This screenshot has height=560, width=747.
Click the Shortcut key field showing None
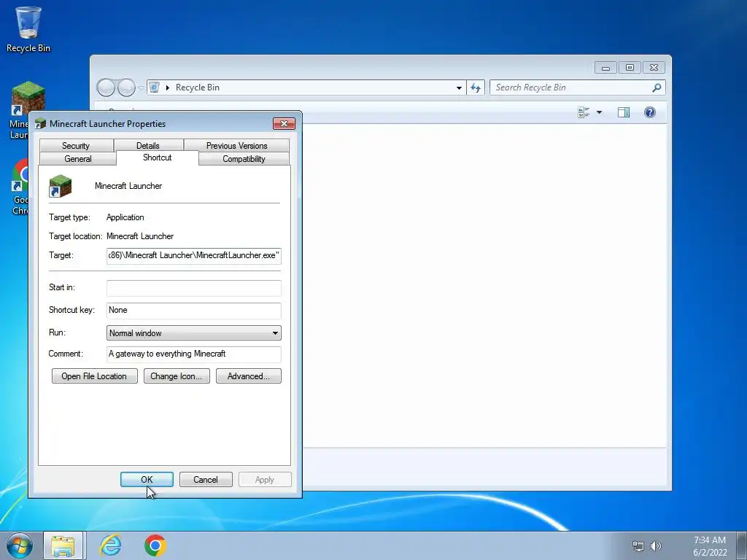[x=194, y=311]
